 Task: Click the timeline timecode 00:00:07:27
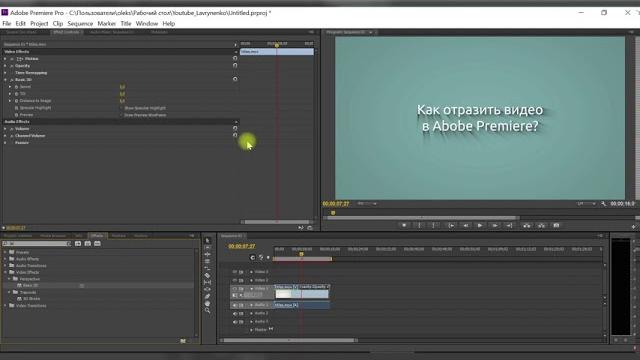pyautogui.click(x=242, y=246)
